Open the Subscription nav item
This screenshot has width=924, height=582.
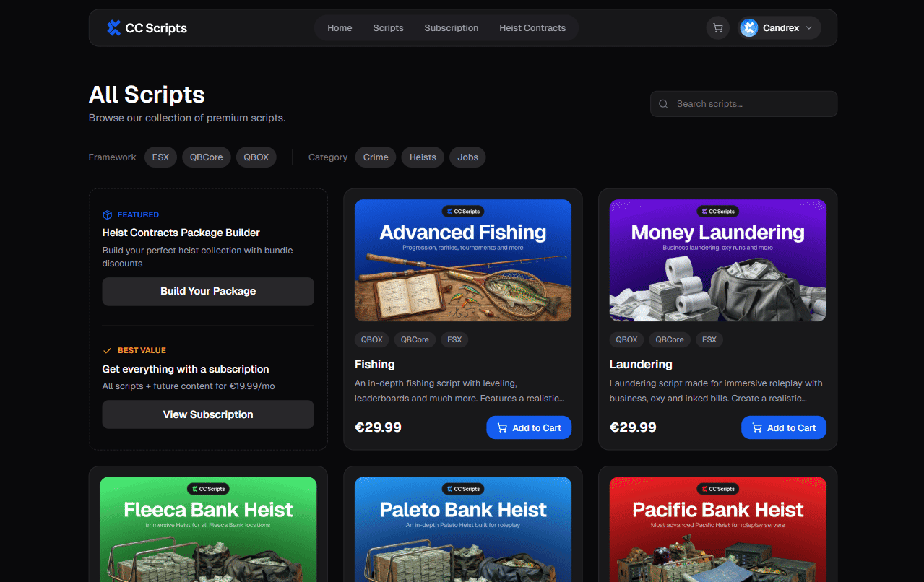click(x=452, y=28)
